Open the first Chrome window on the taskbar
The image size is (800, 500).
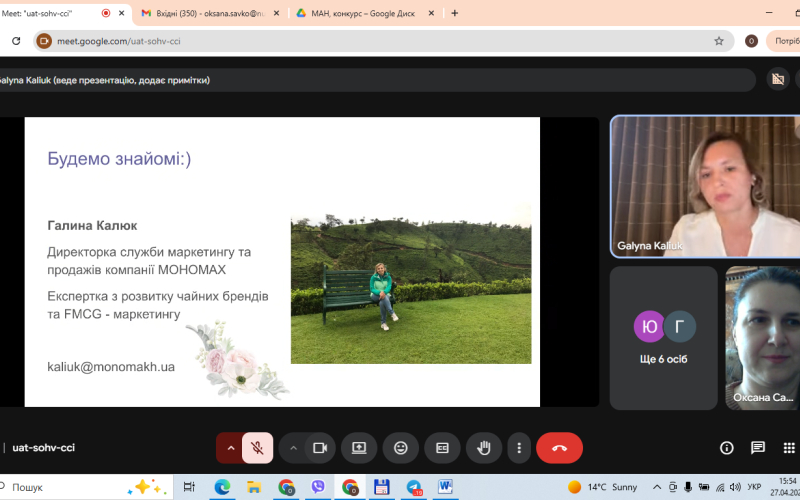(286, 487)
